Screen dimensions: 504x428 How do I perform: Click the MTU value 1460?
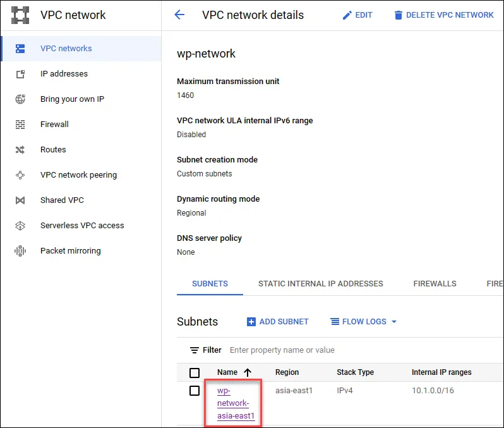(x=186, y=95)
